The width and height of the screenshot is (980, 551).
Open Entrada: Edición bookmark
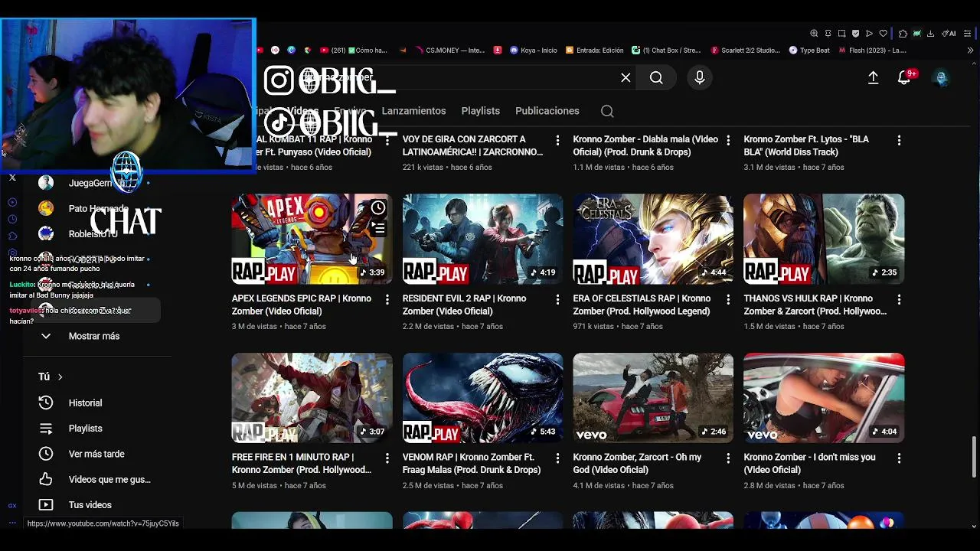pos(595,51)
